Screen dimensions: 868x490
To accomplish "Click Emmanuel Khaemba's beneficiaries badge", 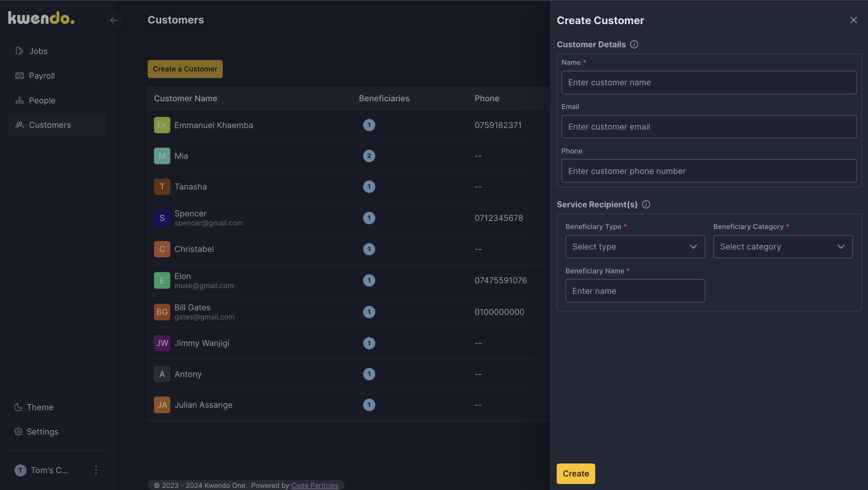I will coord(369,125).
